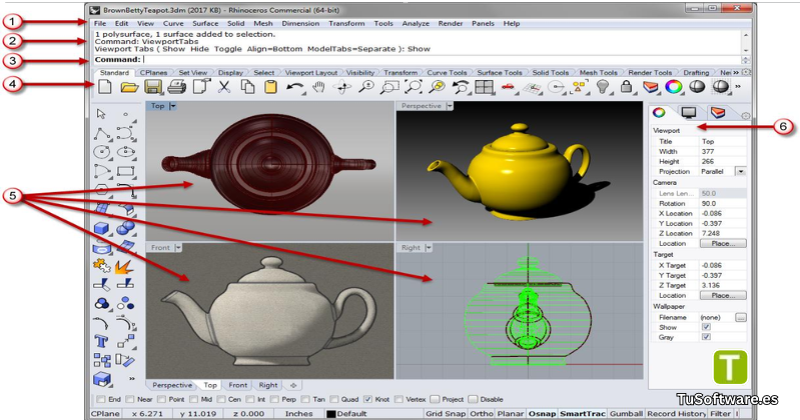Click the Print icon

[177, 87]
